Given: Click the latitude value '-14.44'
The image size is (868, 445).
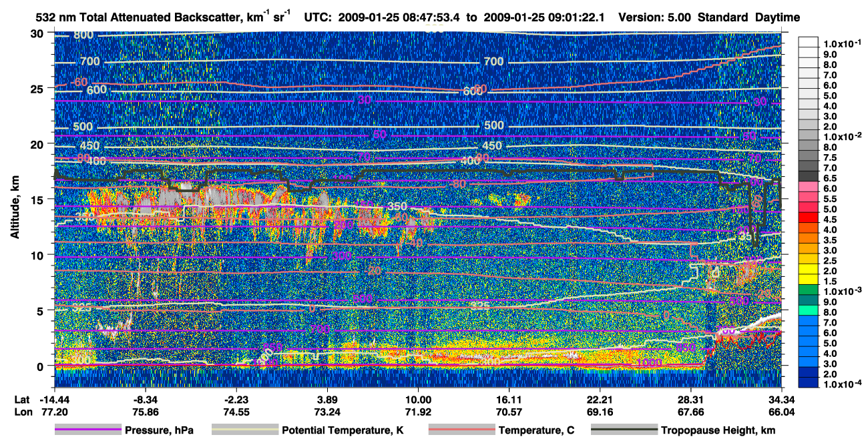Looking at the screenshot, I should 53,400.
